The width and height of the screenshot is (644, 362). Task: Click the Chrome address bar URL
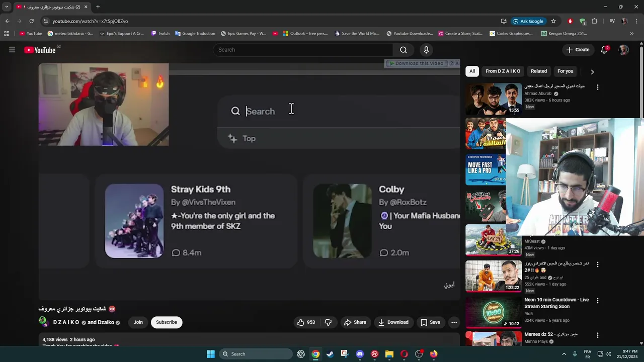[91, 21]
